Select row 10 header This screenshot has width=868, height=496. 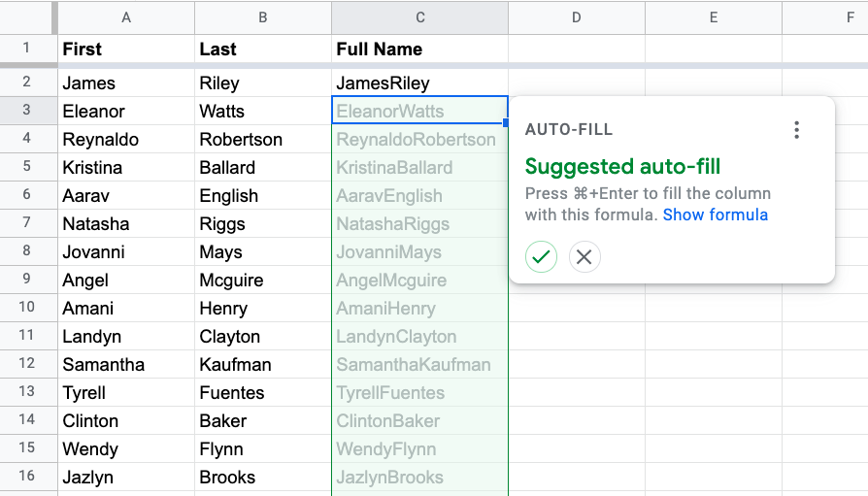[x=26, y=308]
